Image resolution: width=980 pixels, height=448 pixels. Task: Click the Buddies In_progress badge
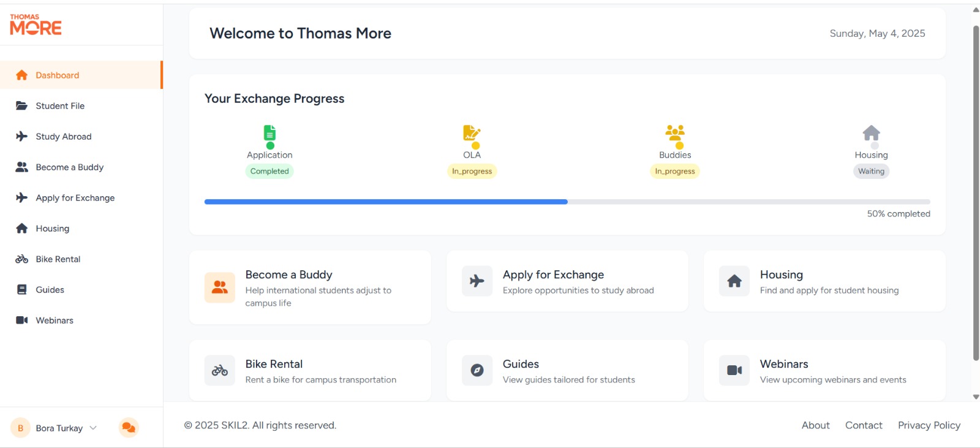click(675, 171)
